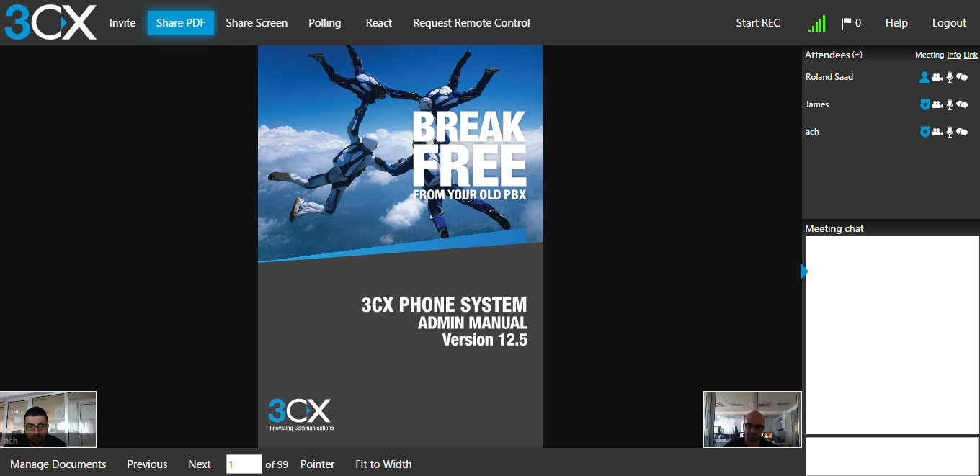Screen dimensions: 980x476
Task: Click Request Remote Control
Action: coord(471,23)
